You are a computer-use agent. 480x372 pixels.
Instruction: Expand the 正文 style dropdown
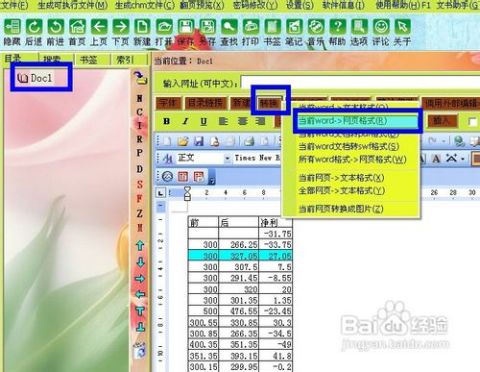[x=227, y=158]
